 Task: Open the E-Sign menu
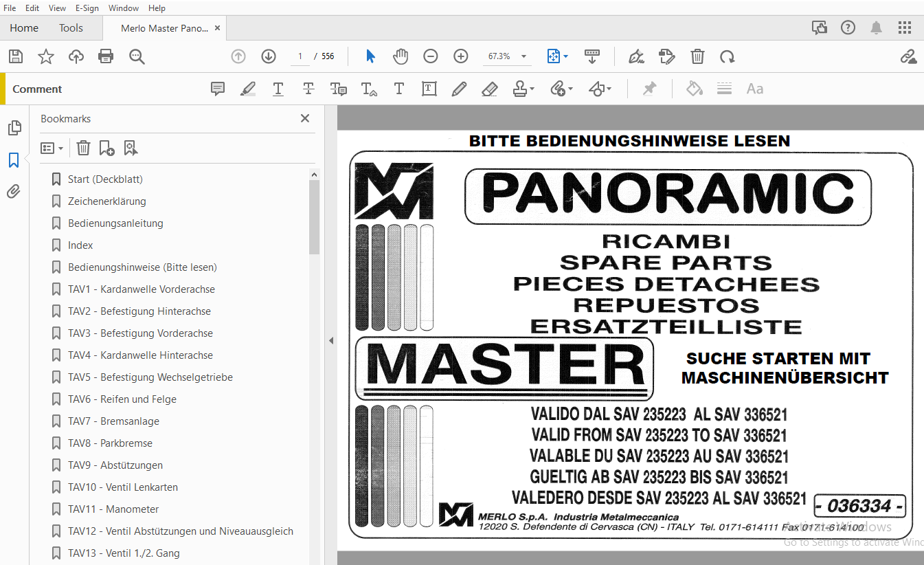coord(87,8)
